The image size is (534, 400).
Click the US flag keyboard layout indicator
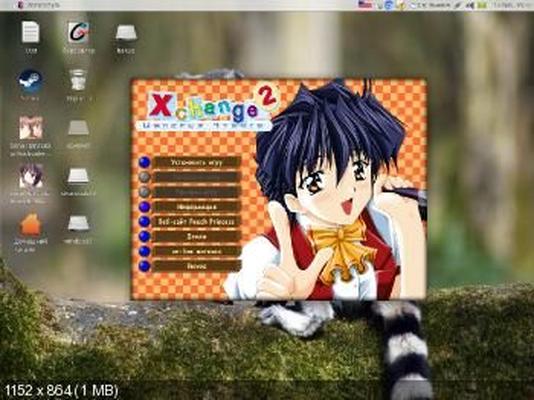tap(365, 5)
